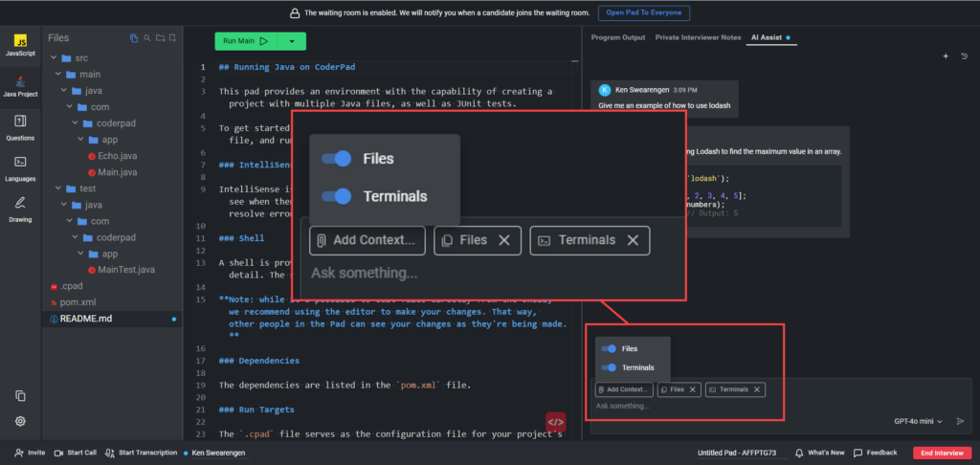
Task: Create a new file in Files panel
Action: click(172, 38)
